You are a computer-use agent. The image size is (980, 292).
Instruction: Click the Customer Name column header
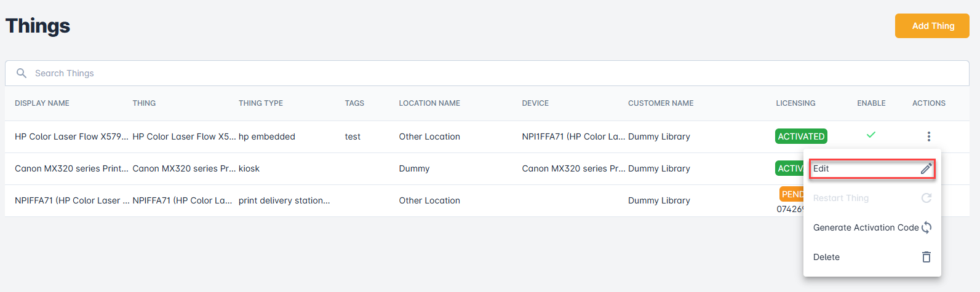tap(660, 103)
